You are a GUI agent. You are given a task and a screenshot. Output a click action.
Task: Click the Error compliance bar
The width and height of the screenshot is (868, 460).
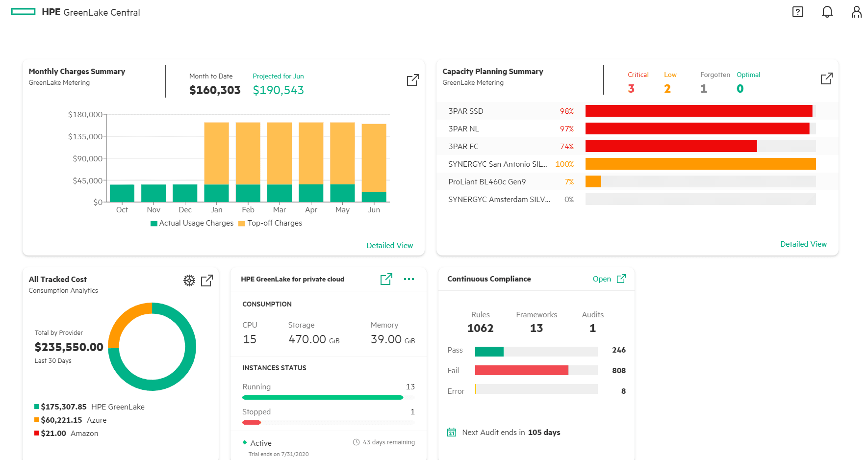[x=536, y=389]
